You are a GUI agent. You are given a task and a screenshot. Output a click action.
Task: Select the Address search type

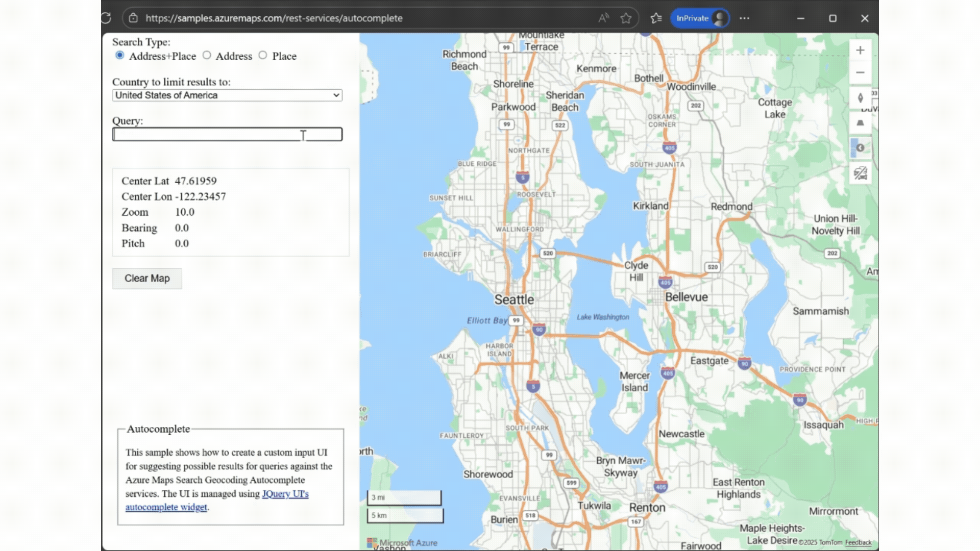207,55
